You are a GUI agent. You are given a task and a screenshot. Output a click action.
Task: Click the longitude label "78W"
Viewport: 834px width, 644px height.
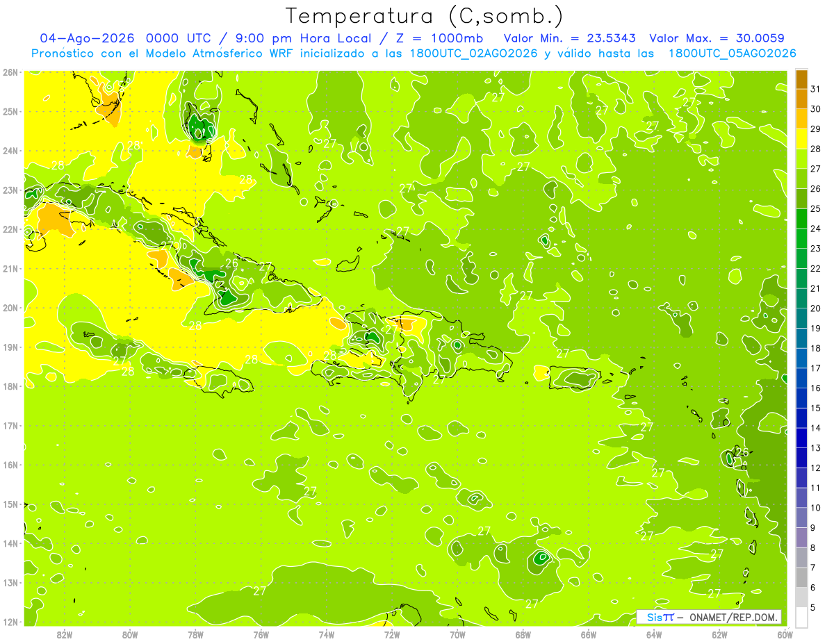(195, 634)
